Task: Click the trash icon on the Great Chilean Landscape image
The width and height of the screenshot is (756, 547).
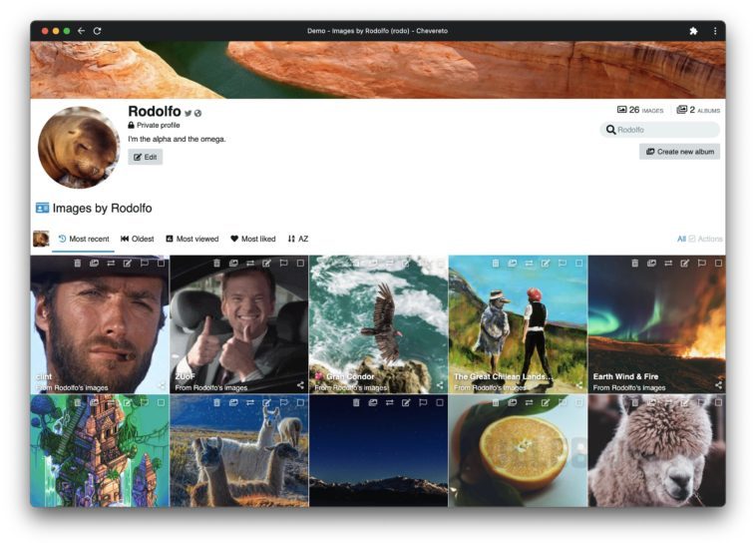Action: [x=496, y=264]
